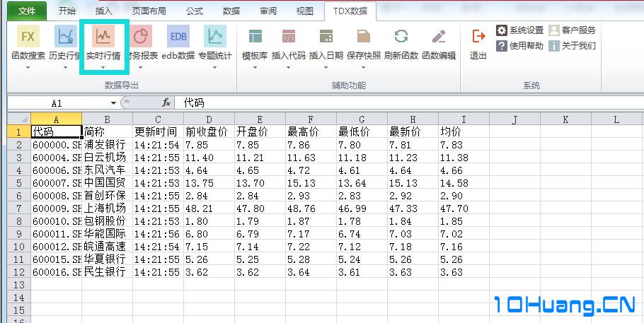Viewport: 644px width, 323px height.
Task: Click 刷新函数 refresh functions icon
Action: click(401, 36)
